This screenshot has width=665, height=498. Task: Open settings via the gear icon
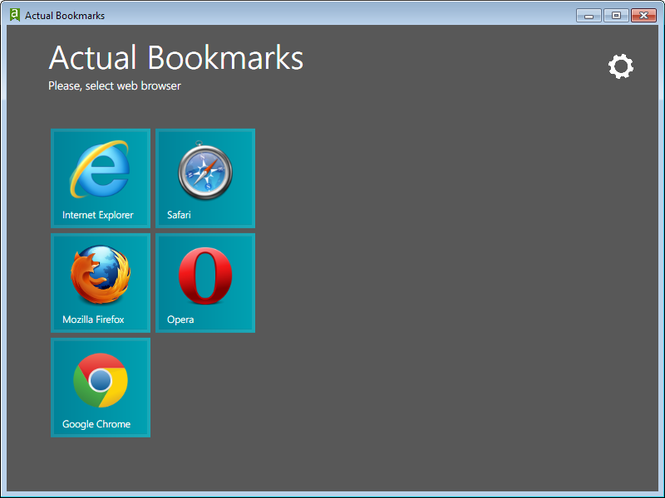coord(621,67)
